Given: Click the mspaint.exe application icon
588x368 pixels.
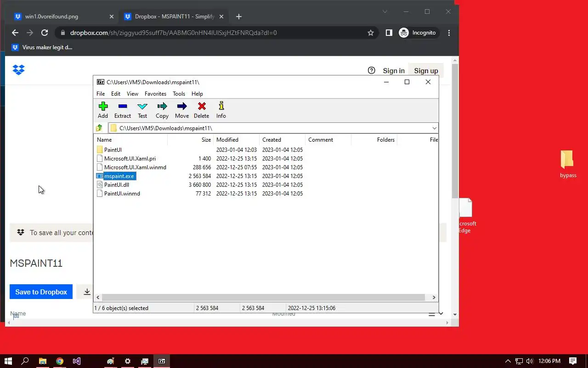Looking at the screenshot, I should tap(100, 176).
